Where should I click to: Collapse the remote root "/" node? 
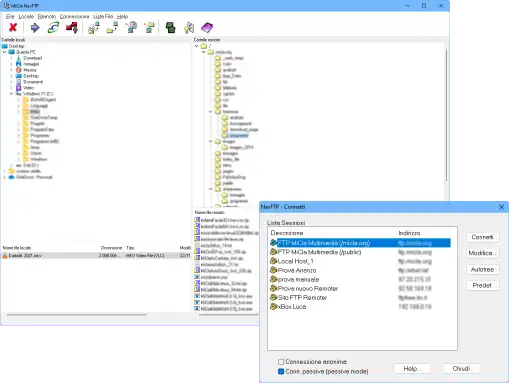pyautogui.click(x=197, y=46)
